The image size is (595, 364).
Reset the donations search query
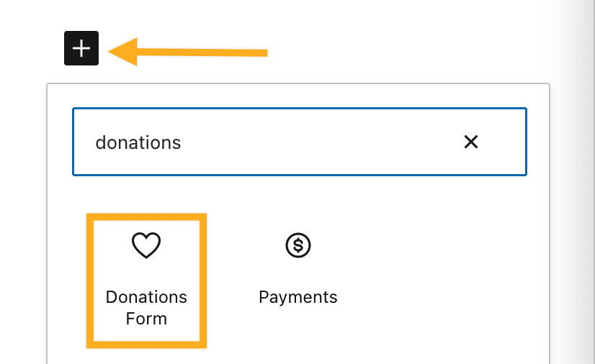click(x=471, y=142)
